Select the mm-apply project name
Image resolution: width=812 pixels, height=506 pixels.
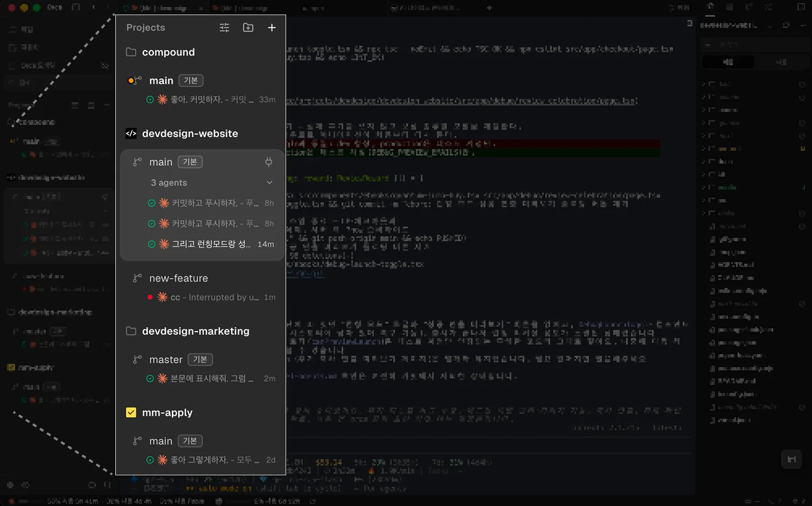(168, 412)
